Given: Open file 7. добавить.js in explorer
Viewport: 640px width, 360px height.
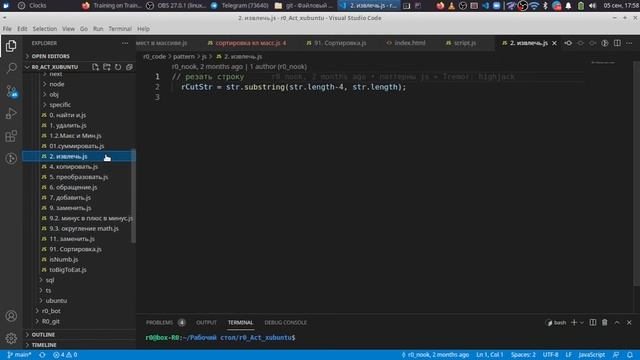Looking at the screenshot, I should [70, 198].
